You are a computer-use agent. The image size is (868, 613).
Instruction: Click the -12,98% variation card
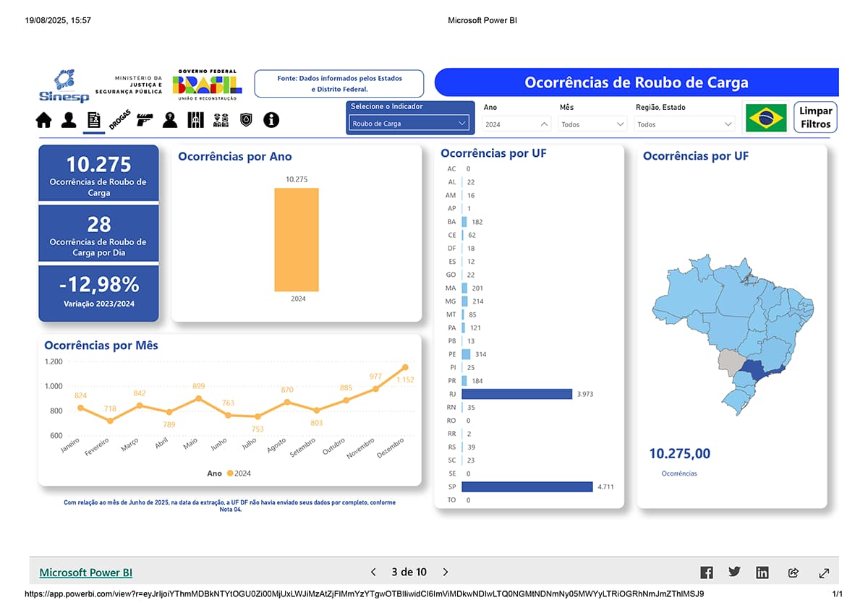pyautogui.click(x=98, y=293)
